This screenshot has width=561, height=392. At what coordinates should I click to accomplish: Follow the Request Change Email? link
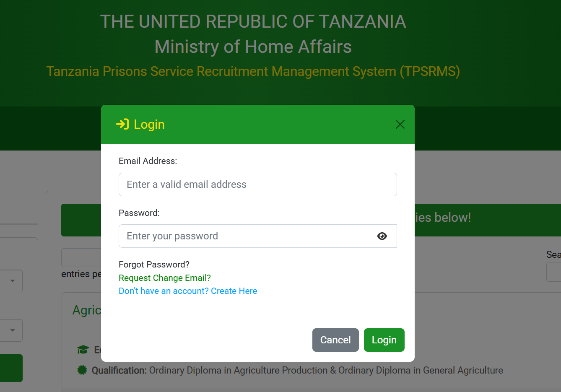[164, 278]
